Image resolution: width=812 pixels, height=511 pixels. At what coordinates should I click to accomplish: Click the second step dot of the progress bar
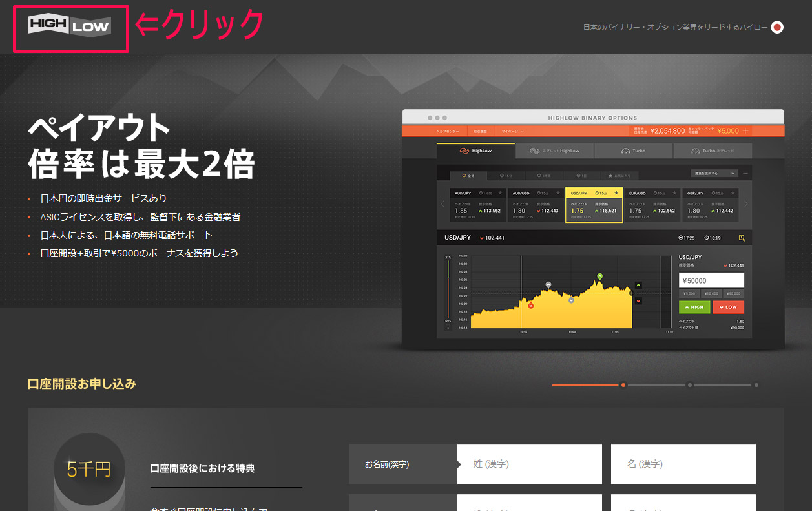pos(690,385)
